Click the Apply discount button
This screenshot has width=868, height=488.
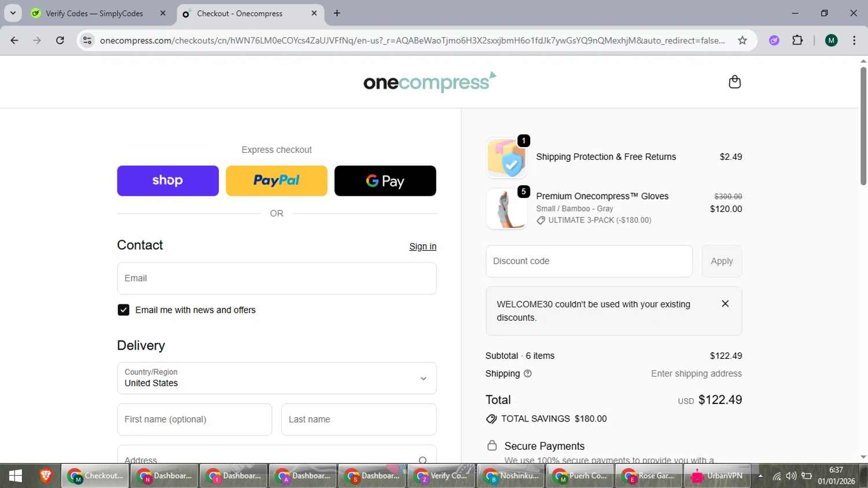(722, 261)
